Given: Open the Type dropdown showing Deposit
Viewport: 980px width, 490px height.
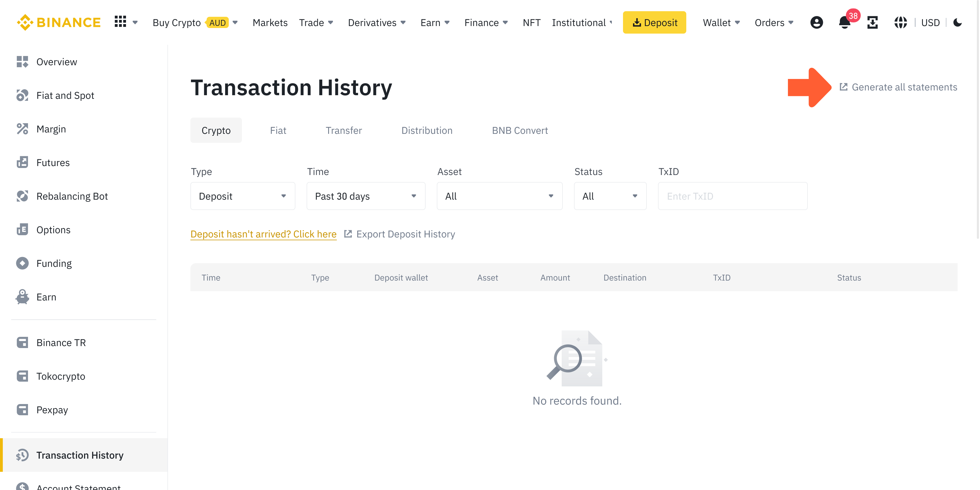Looking at the screenshot, I should pos(243,196).
